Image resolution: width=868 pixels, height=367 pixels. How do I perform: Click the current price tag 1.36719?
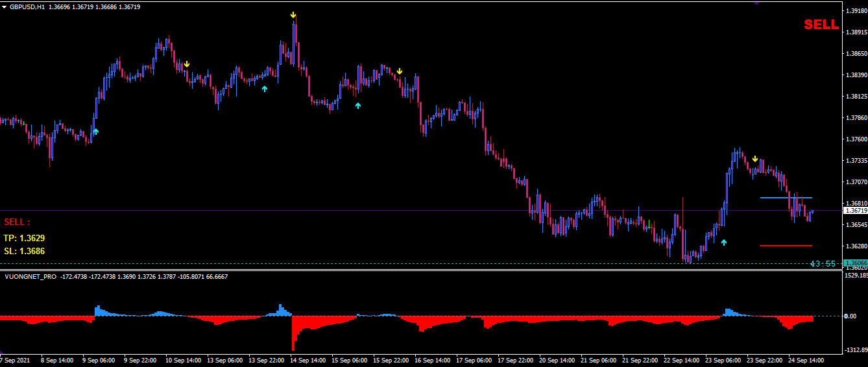(855, 211)
